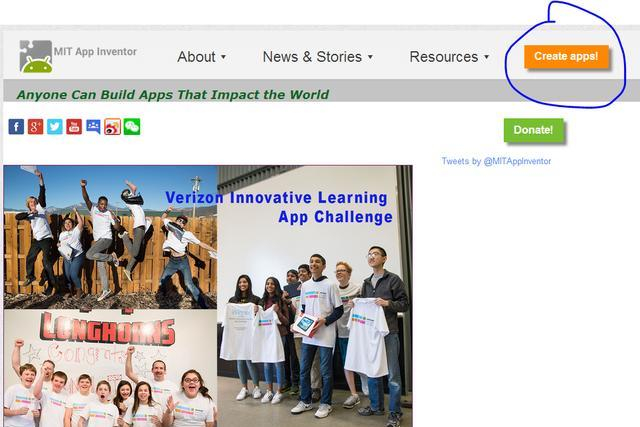Viewport: 640px width, 427px height.
Task: Open the News & Stories menu
Action: pyautogui.click(x=312, y=57)
